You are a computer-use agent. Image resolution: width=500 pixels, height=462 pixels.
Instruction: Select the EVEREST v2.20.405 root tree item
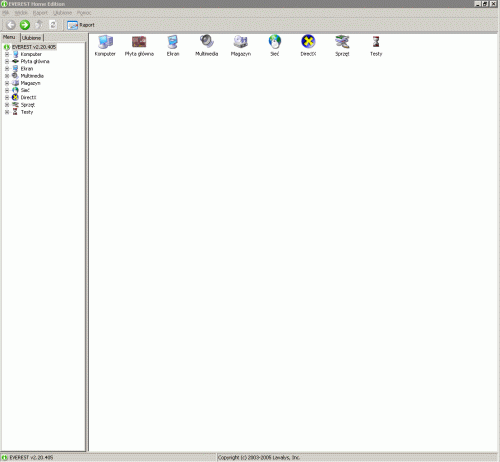(34, 47)
